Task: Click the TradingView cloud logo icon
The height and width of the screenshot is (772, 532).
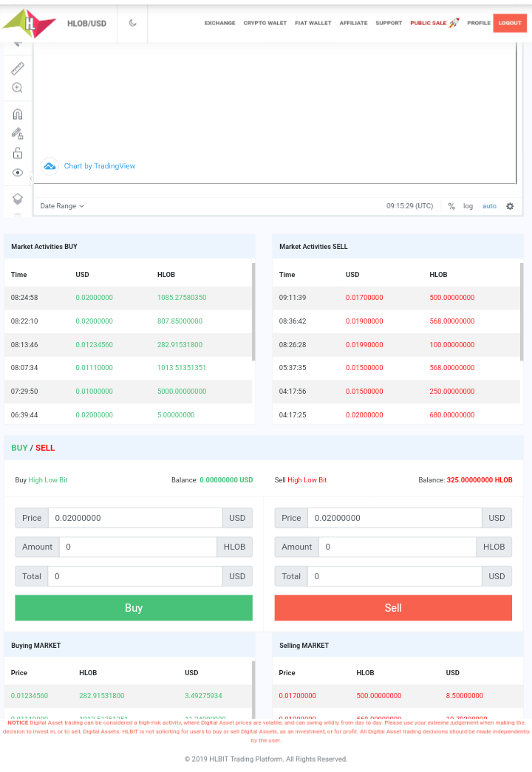Action: (x=50, y=166)
